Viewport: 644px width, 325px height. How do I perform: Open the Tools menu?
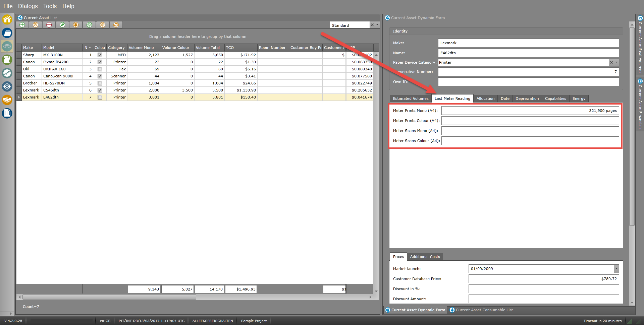(x=50, y=6)
